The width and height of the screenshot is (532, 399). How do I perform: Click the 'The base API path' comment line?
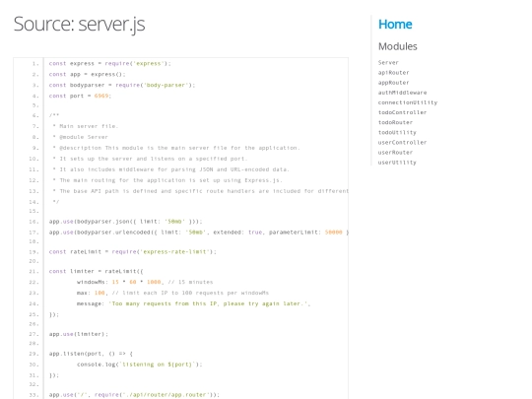pos(201,191)
